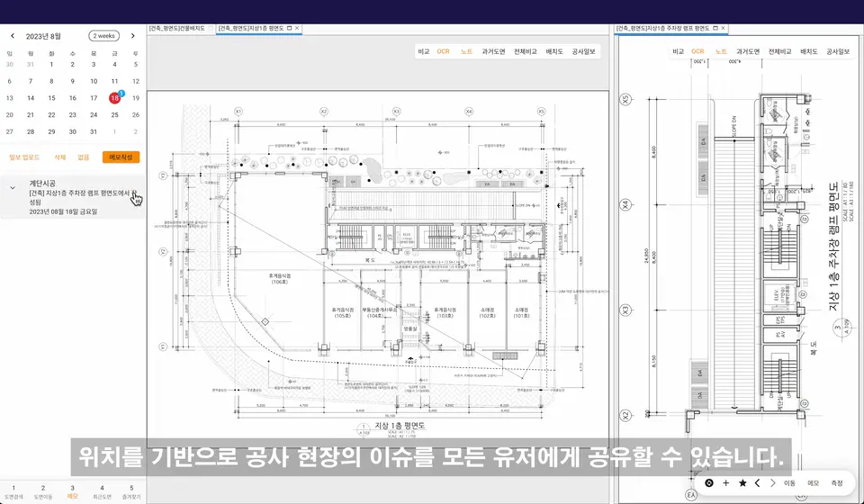Select August 25 in calendar

pyautogui.click(x=114, y=115)
